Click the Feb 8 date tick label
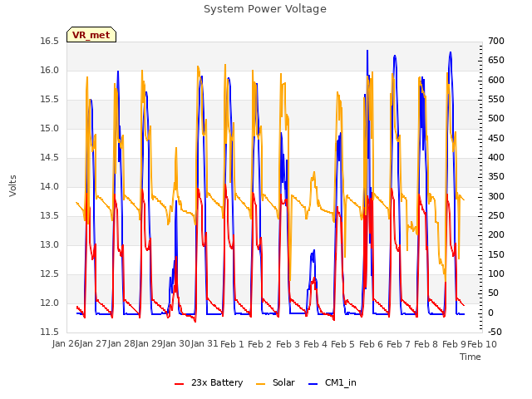The width and height of the screenshot is (532, 399). pos(426,344)
